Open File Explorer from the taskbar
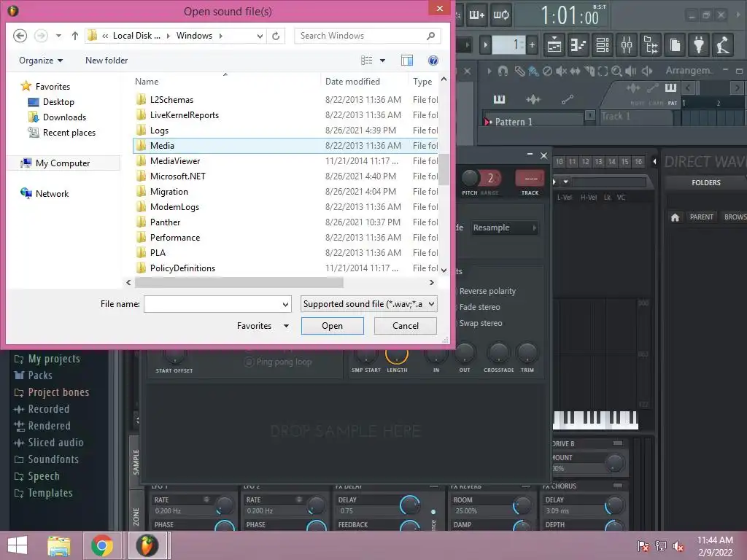Screen dimensions: 747x560 [58, 545]
